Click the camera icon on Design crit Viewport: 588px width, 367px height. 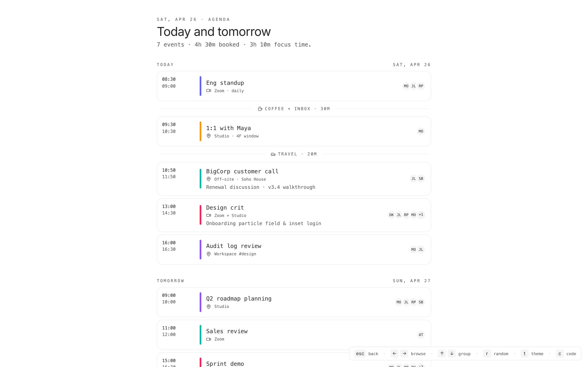pos(208,215)
